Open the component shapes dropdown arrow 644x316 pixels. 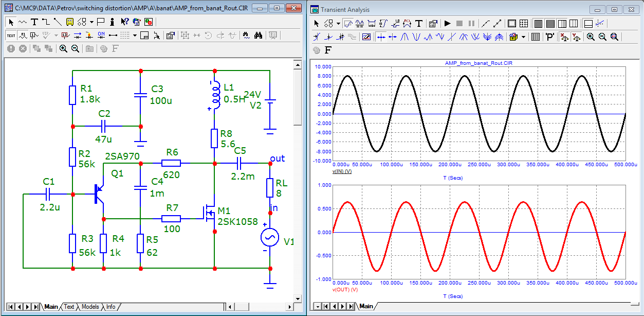[x=91, y=22]
